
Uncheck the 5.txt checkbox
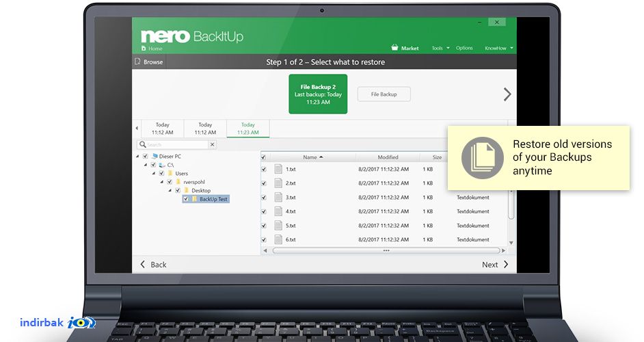[x=264, y=225]
